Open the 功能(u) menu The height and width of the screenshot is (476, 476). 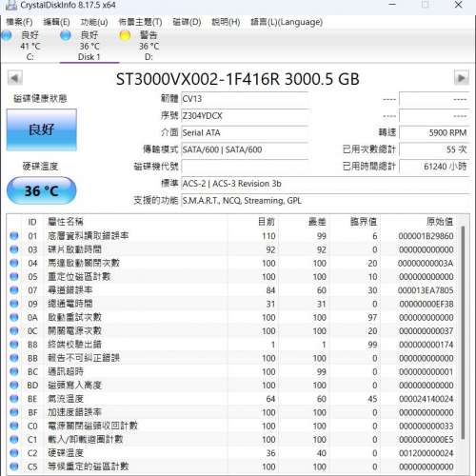[x=94, y=22]
